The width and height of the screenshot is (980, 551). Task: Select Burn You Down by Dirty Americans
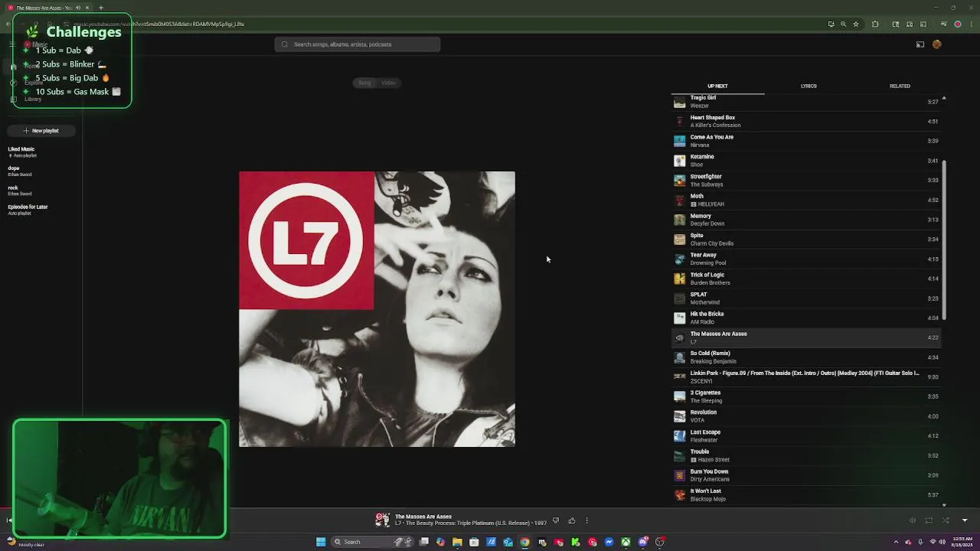805,475
